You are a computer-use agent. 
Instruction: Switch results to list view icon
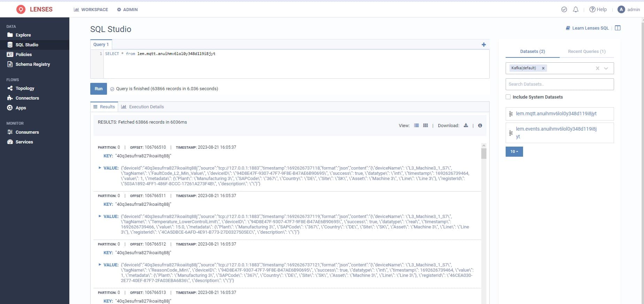[x=416, y=125]
